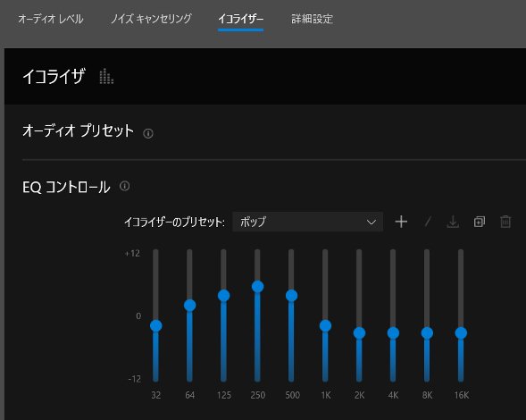The image size is (526, 420).
Task: Select the 1K band slider handle
Action: click(x=325, y=325)
